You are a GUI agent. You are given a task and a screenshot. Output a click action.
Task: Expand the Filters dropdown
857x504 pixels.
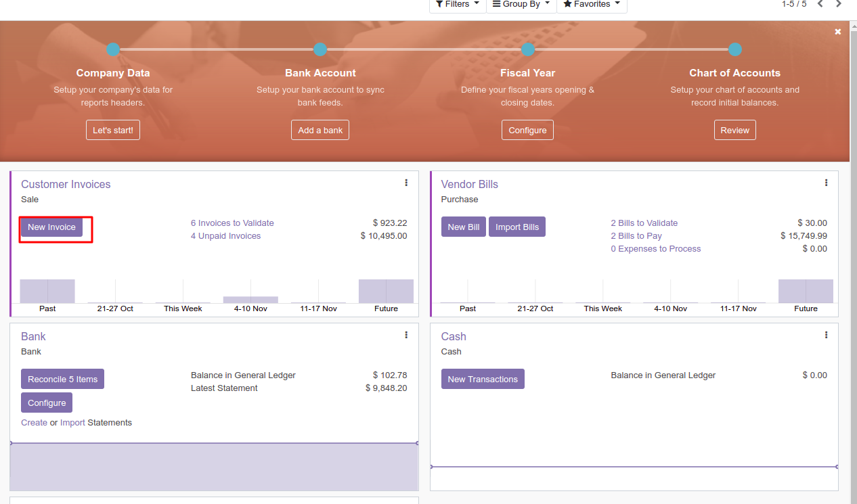[458, 5]
